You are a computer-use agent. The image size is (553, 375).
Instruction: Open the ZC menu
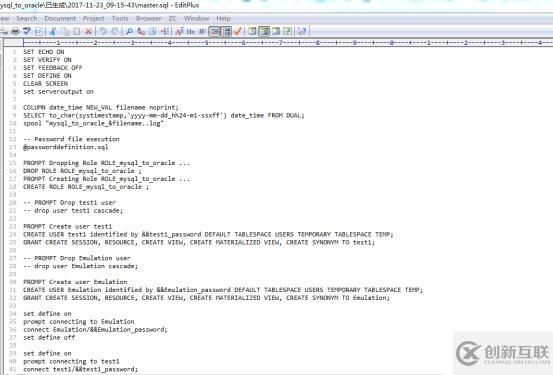click(172, 18)
